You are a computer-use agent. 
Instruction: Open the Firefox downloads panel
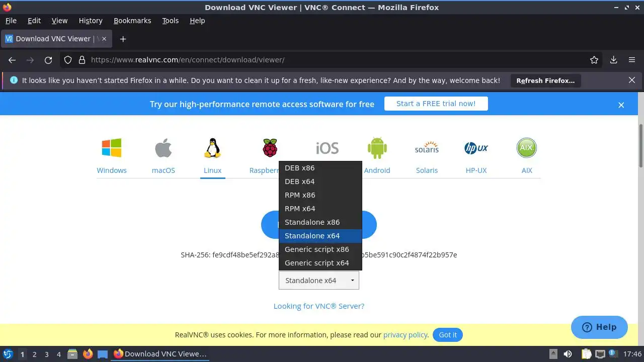point(613,60)
